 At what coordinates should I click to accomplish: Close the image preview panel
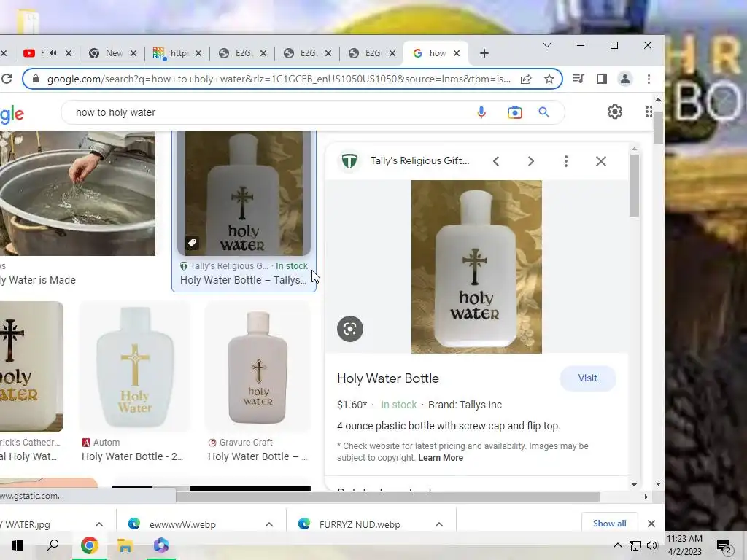point(601,161)
